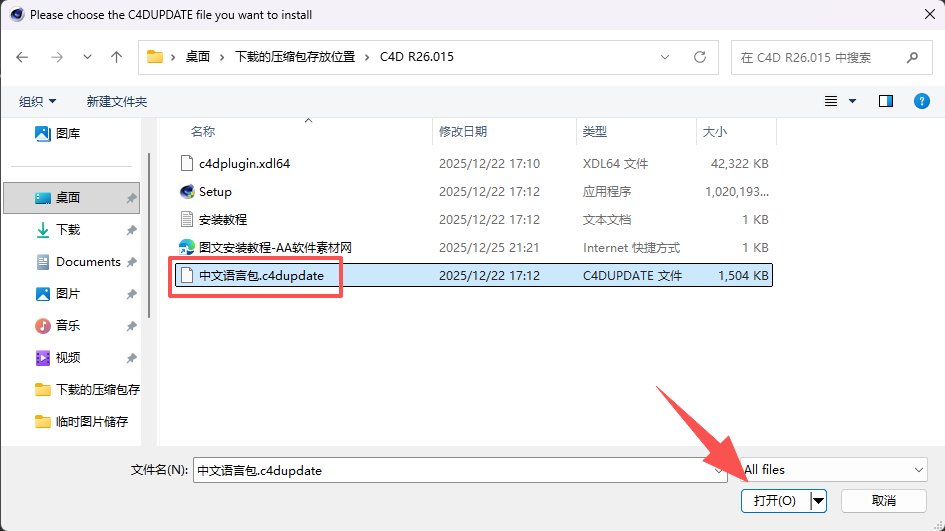Open recent locations chevron
Image resolution: width=945 pixels, height=531 pixels.
tap(87, 57)
